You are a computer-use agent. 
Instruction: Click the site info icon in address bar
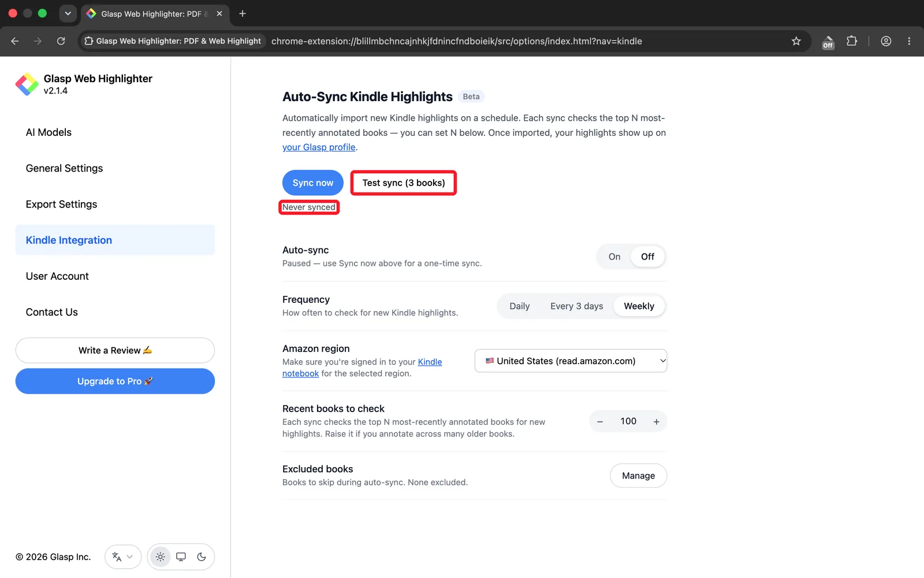[x=89, y=41]
